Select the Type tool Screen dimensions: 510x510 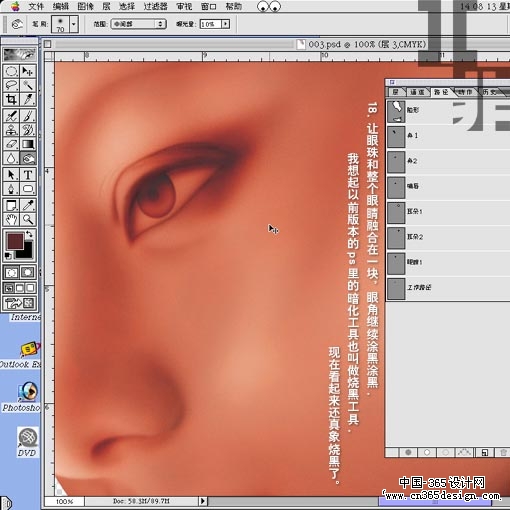coord(28,174)
